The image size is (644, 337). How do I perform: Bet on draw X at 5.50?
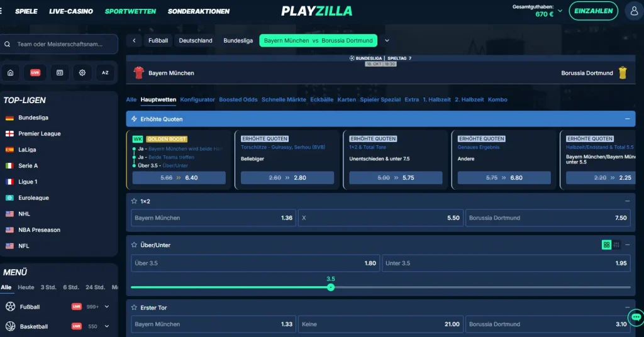click(x=380, y=218)
